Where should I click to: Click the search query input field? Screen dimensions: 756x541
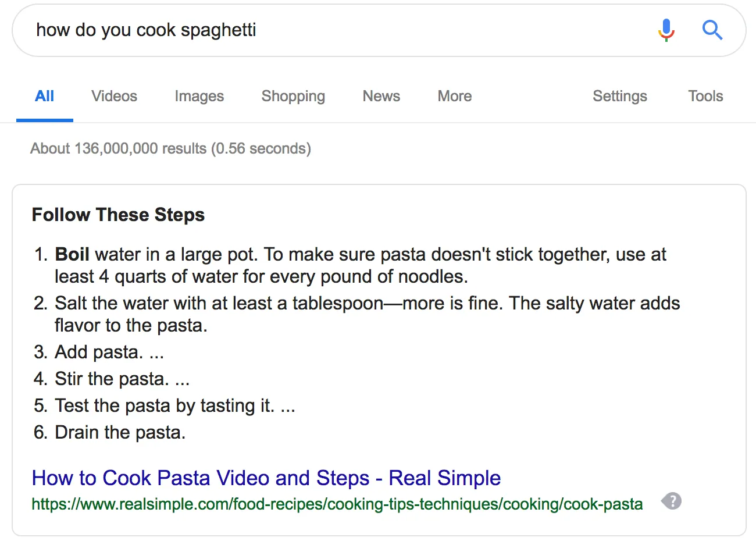coord(337,30)
